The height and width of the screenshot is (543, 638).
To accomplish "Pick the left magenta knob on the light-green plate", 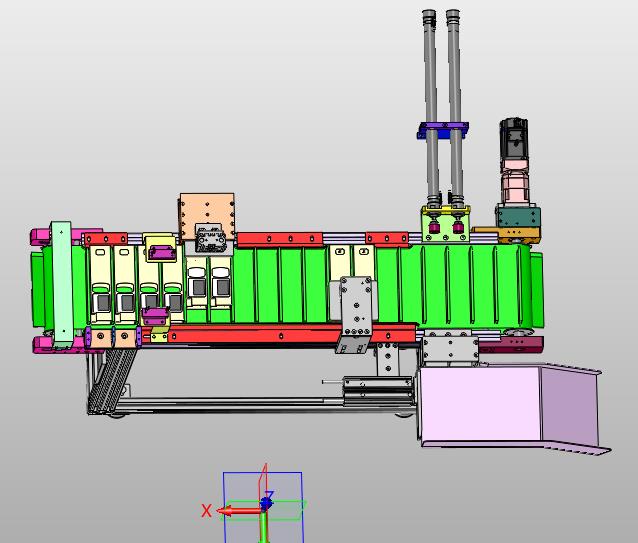I will 434,227.
